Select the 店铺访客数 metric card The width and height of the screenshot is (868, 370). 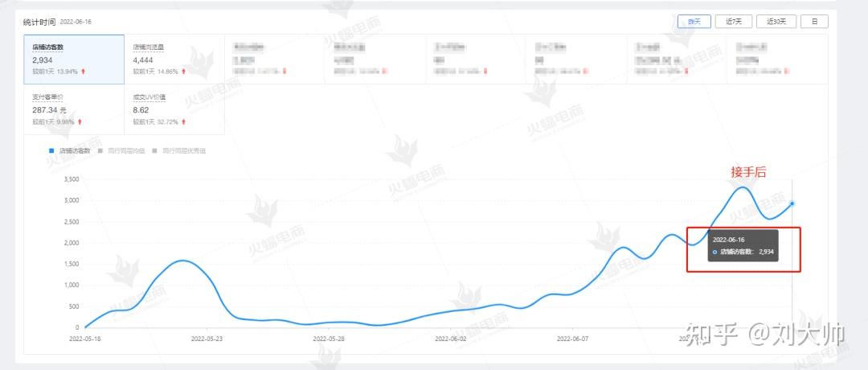[74, 59]
